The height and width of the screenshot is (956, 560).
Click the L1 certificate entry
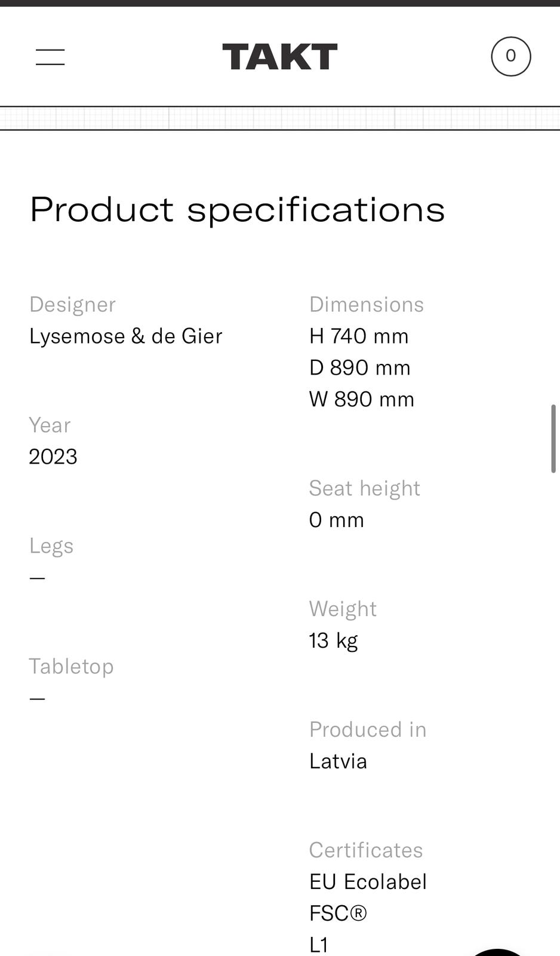319,945
